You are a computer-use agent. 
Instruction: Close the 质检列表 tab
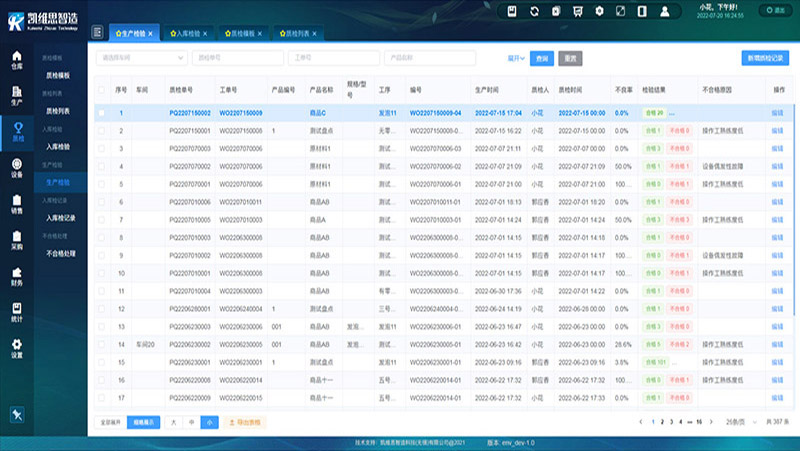coord(314,34)
